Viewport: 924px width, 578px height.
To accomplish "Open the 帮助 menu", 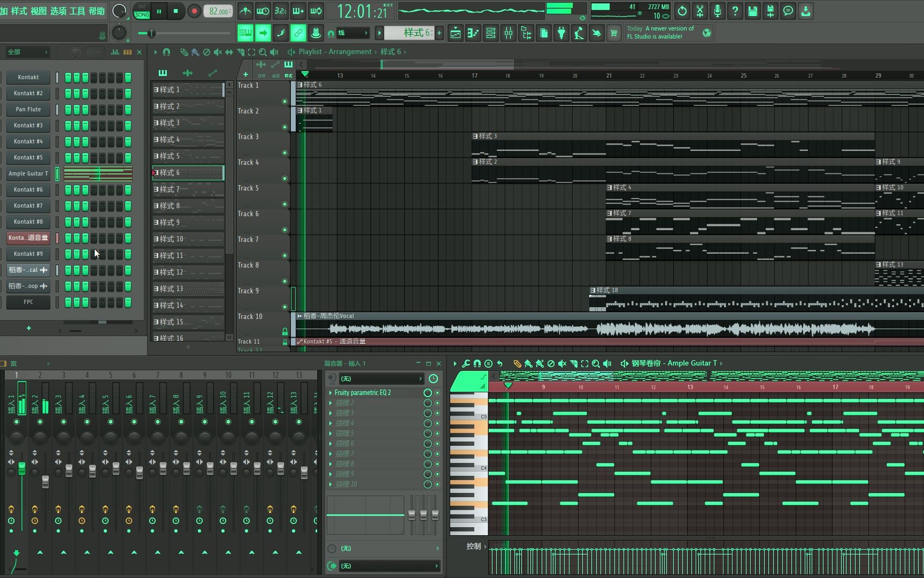I will coord(97,11).
